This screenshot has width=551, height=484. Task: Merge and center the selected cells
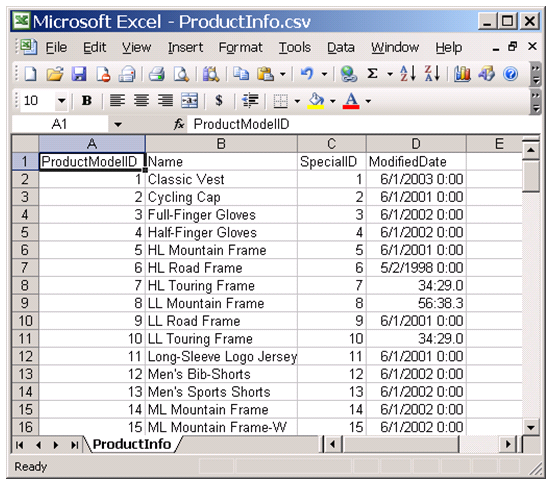[x=189, y=101]
